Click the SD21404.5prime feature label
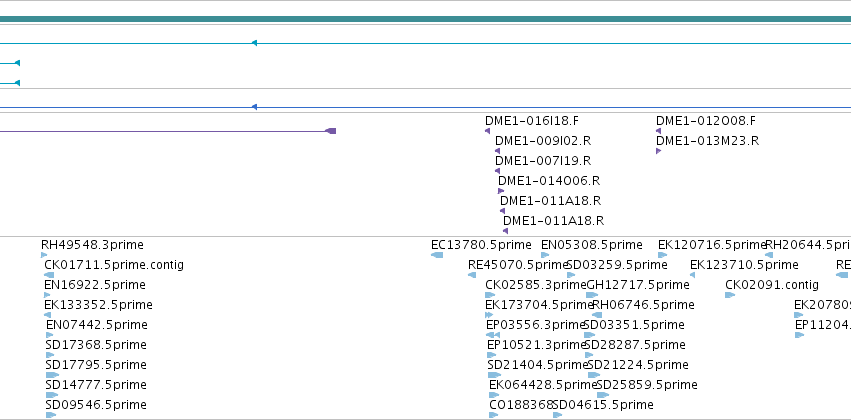Image resolution: width=851 pixels, height=420 pixels. pos(537,365)
